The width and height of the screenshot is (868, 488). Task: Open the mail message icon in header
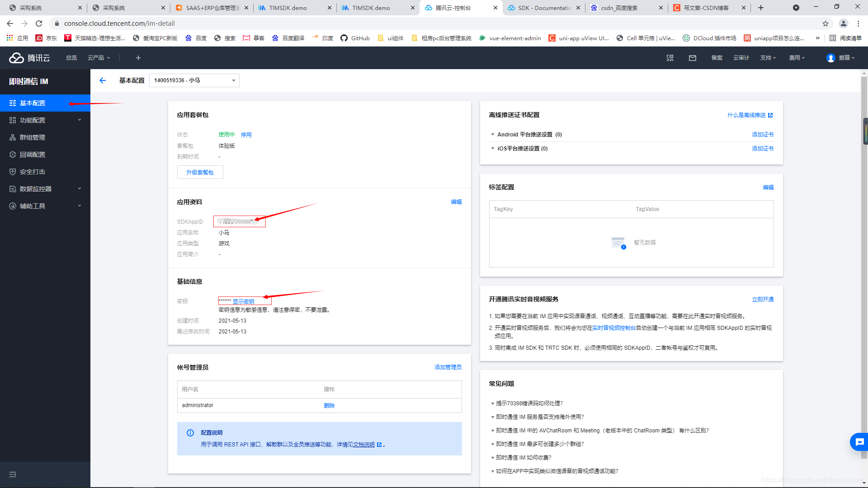[693, 58]
